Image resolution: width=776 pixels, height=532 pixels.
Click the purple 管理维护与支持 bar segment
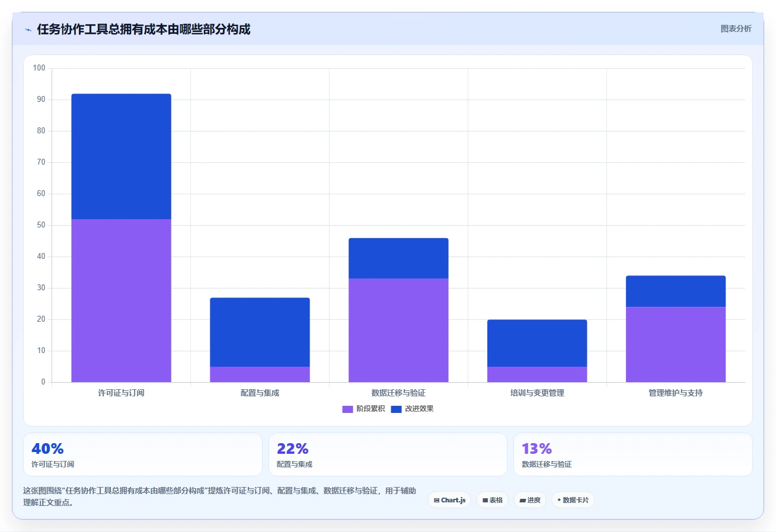click(676, 345)
